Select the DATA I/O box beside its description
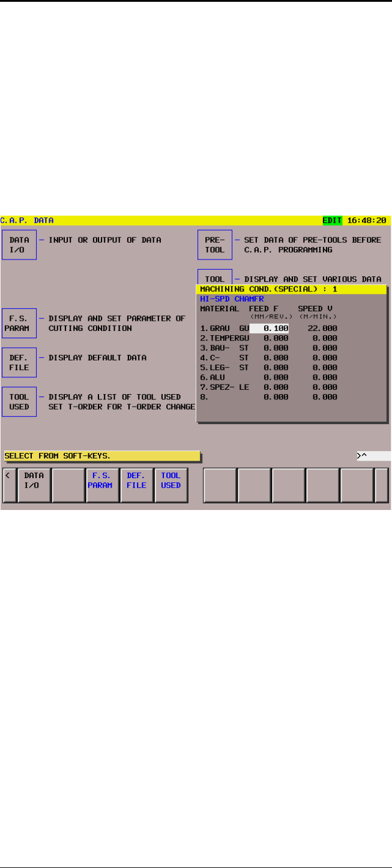Screen dimensions: 392x868 pos(19,244)
